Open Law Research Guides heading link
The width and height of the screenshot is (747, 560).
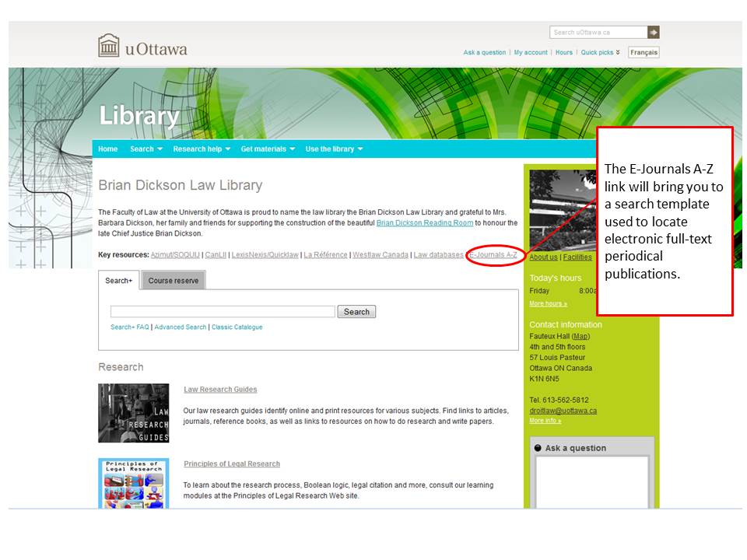[x=220, y=390]
